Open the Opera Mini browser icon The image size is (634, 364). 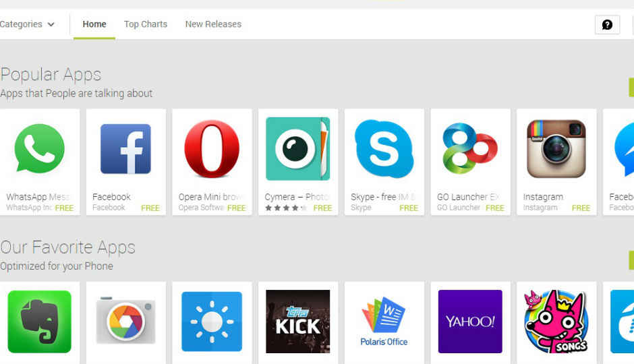(212, 149)
